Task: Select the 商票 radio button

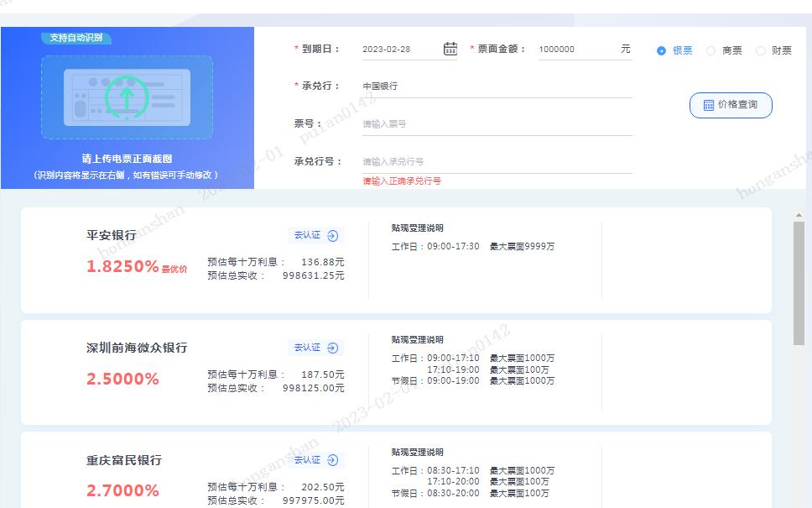Action: (x=710, y=50)
